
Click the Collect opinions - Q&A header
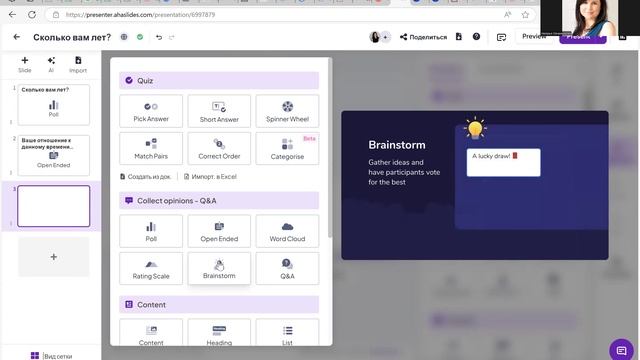click(x=219, y=201)
